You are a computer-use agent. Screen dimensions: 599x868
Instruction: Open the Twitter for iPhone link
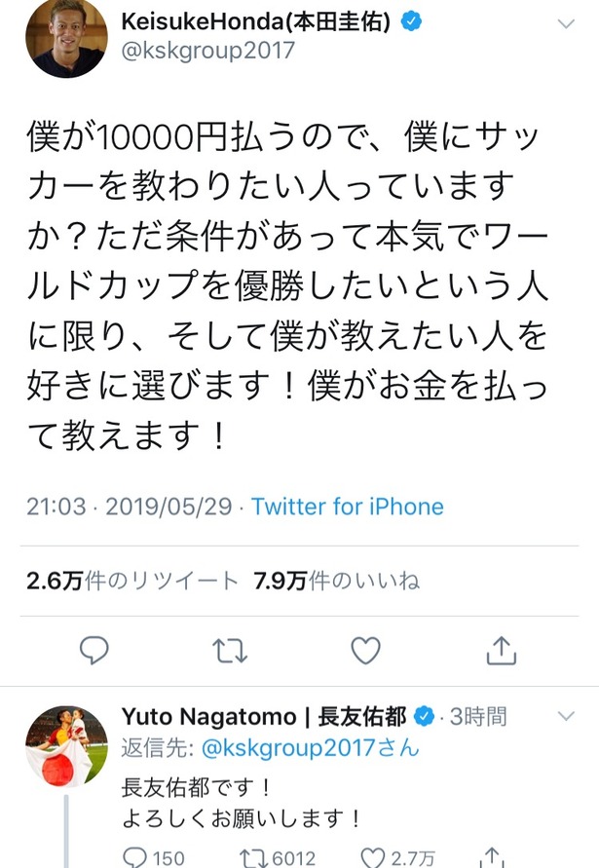tap(348, 507)
